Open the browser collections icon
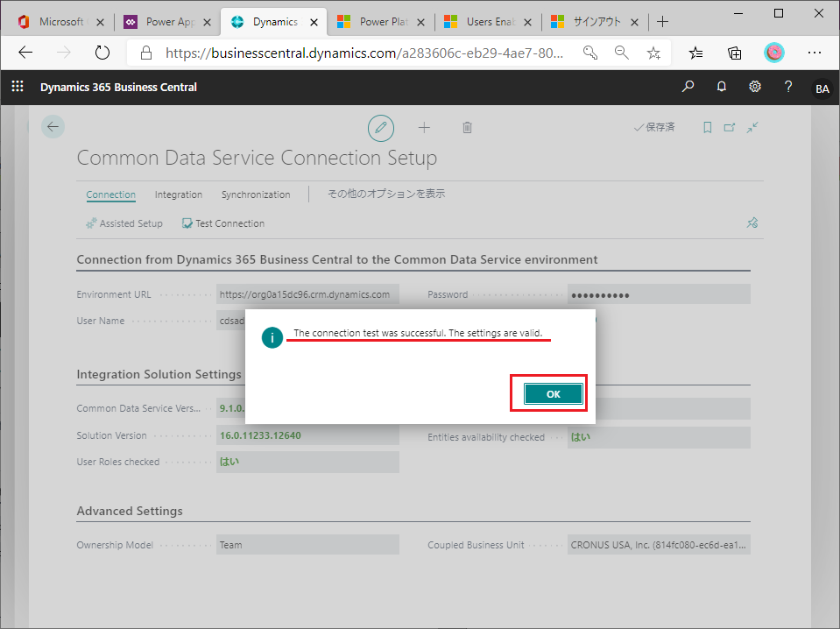Image resolution: width=840 pixels, height=629 pixels. (x=735, y=53)
